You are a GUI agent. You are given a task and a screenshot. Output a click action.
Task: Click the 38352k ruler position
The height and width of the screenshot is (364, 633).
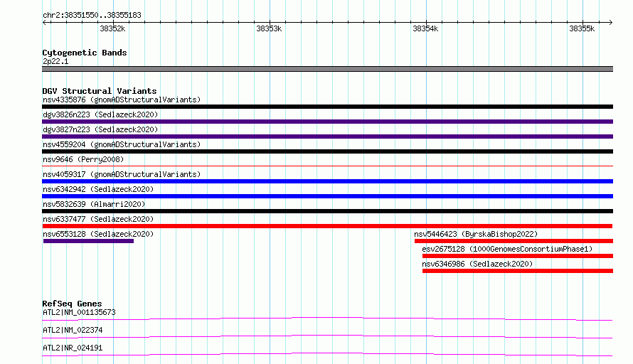[112, 28]
